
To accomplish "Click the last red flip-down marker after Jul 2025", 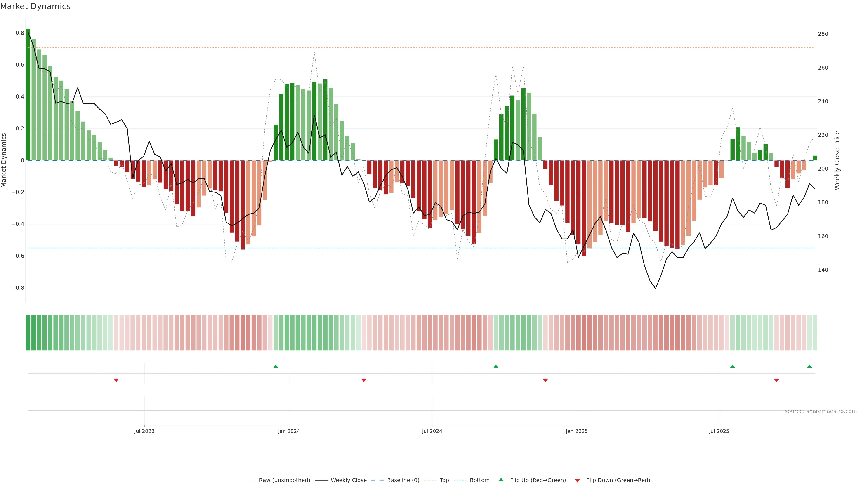I will pos(777,380).
